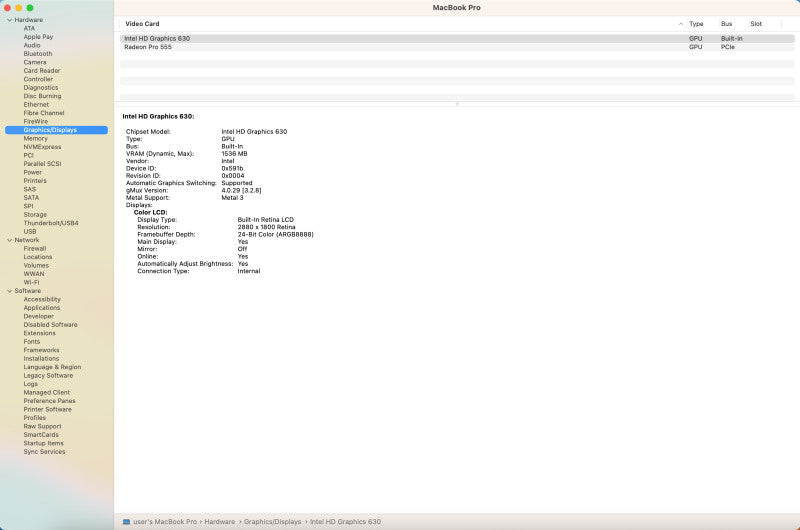Select ATA in the sidebar

point(29,29)
